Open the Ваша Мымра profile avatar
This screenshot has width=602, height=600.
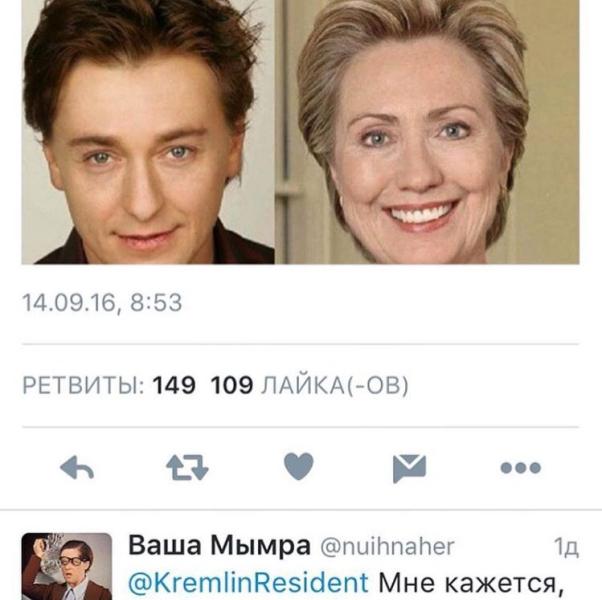click(x=67, y=566)
